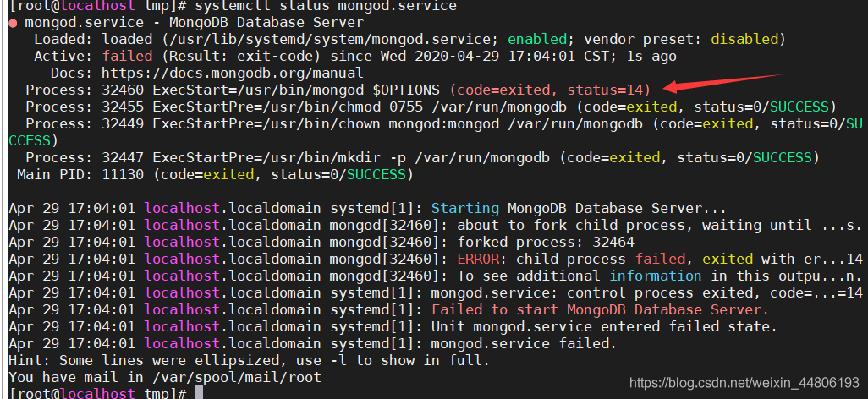Click the red status dot beside mongod.service

(x=13, y=23)
